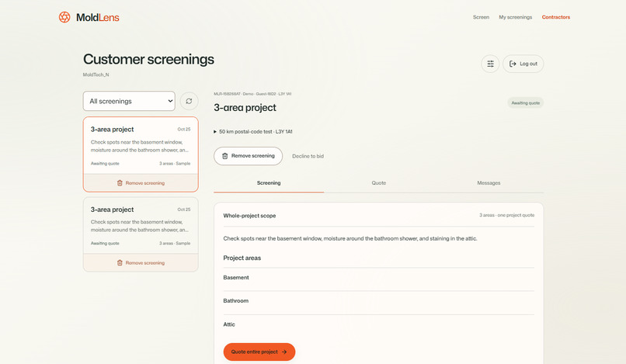This screenshot has width=626, height=364.
Task: Click the Log out button
Action: [523, 64]
